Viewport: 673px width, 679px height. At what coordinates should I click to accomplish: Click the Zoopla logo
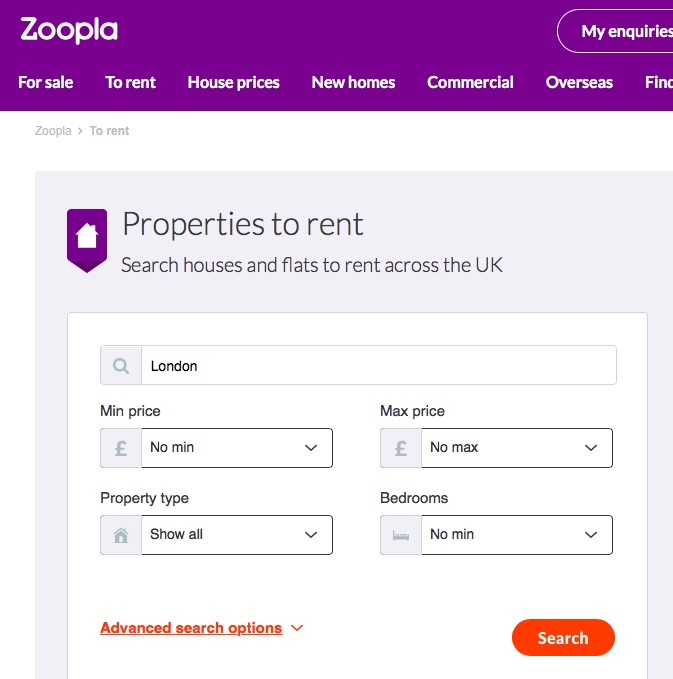point(69,30)
